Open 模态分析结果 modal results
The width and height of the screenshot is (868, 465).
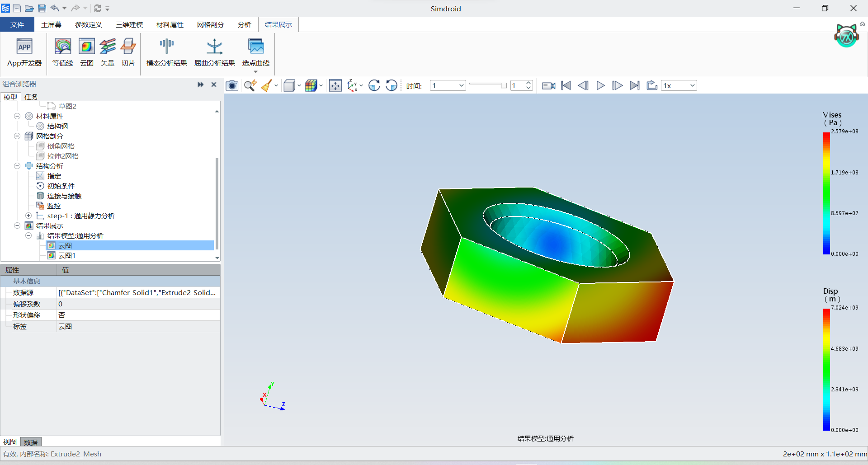(x=166, y=53)
